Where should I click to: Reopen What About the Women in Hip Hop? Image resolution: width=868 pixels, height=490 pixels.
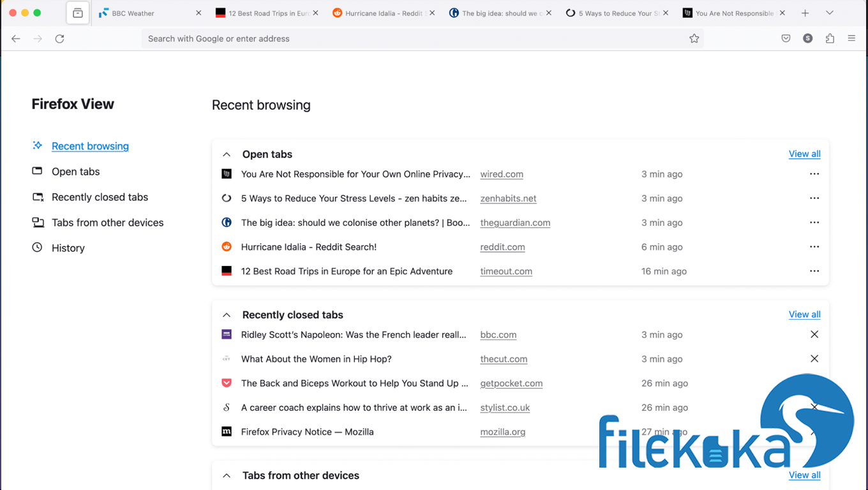[317, 359]
